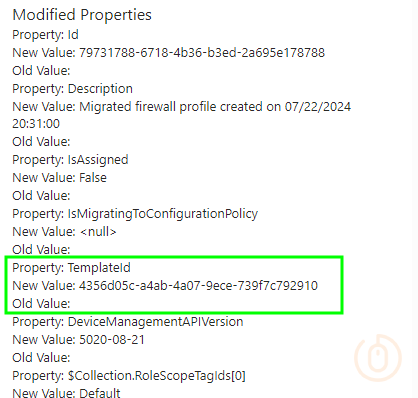Select the Migrated firewall profile description text
Viewport: 418px width, 398px height.
[x=215, y=107]
